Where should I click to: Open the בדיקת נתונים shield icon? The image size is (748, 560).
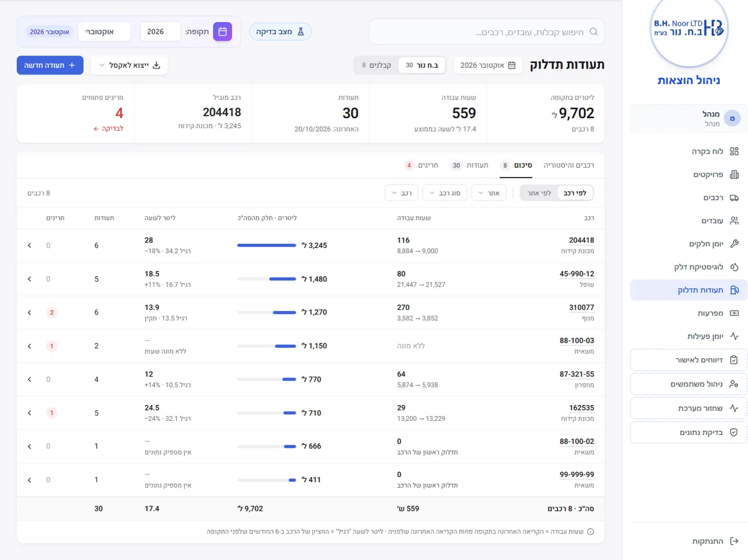tap(734, 433)
